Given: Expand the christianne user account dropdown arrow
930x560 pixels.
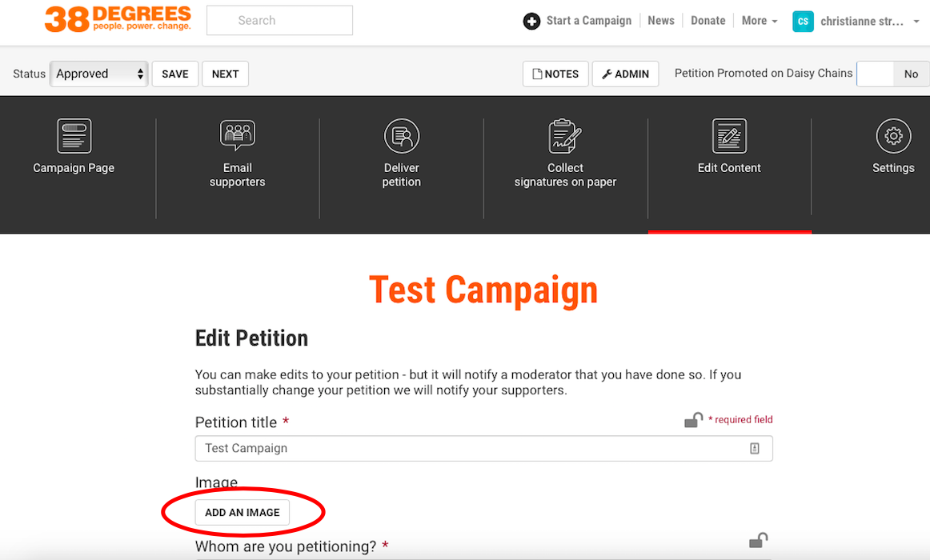Looking at the screenshot, I should coord(916,22).
